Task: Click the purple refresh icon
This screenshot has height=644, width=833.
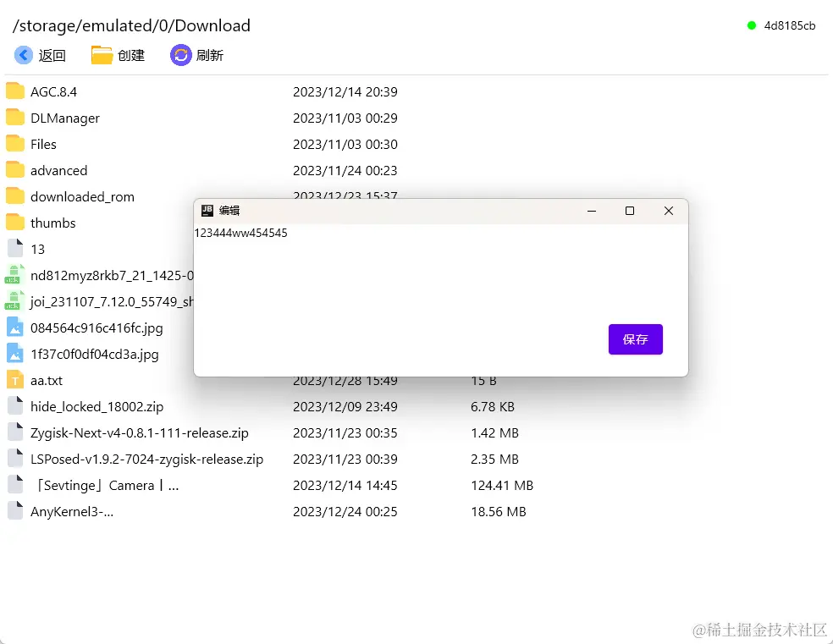Action: tap(180, 55)
